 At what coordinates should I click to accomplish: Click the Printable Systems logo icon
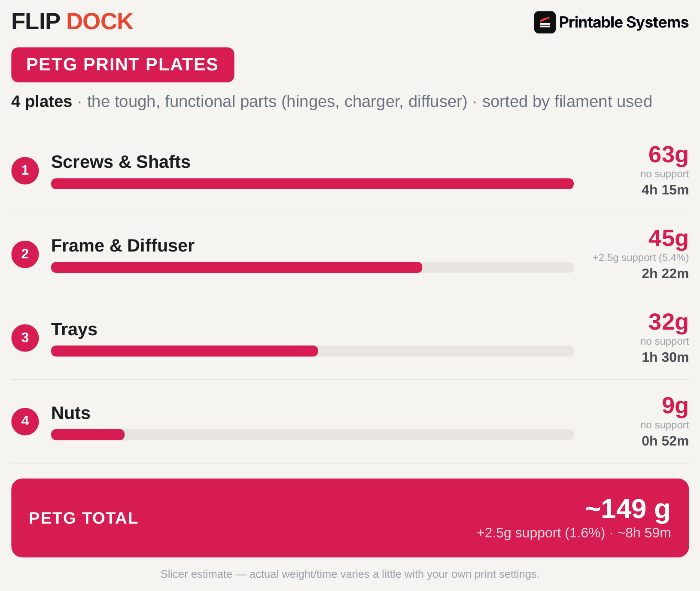[x=545, y=22]
